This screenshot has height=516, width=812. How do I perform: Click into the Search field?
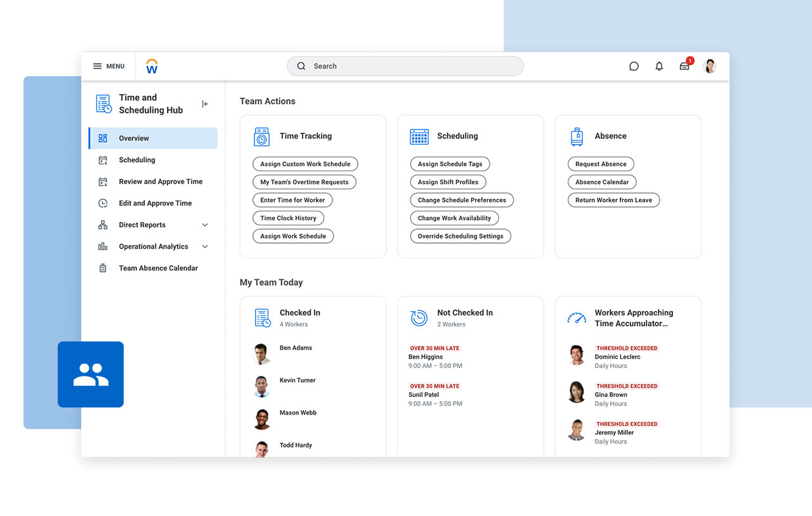click(405, 66)
